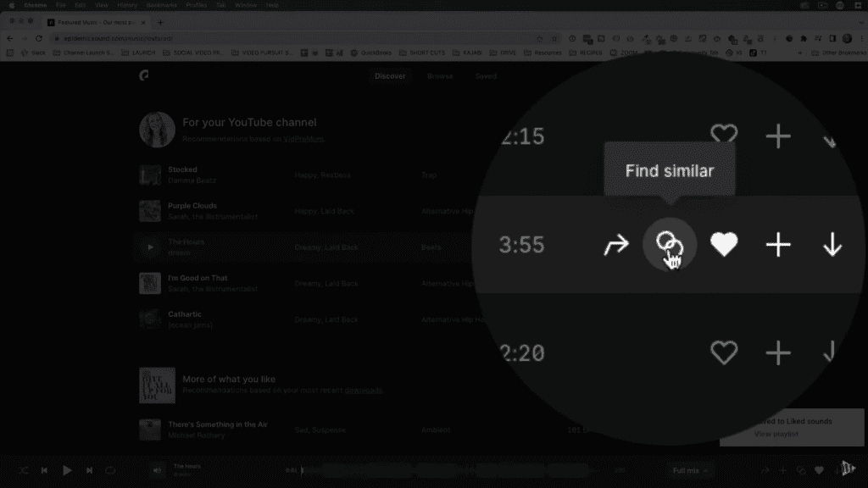Click the Chrome profile avatar
The image size is (868, 488).
[x=847, y=38]
